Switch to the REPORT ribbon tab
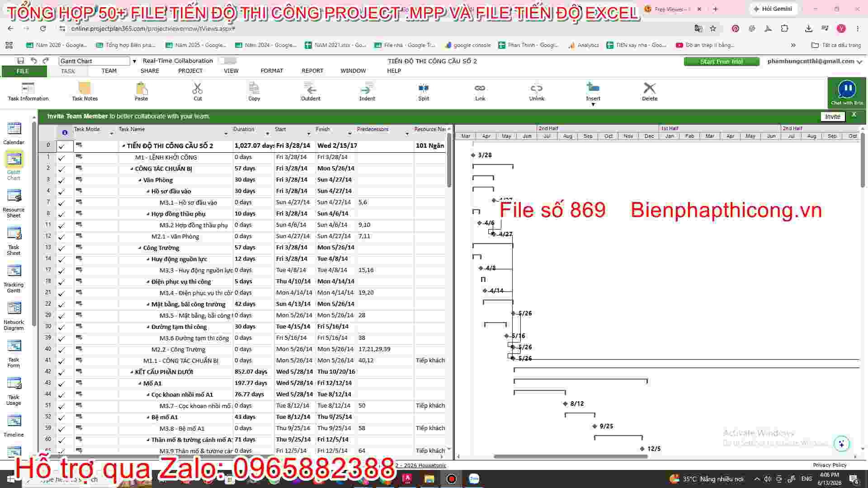The image size is (868, 488). 312,71
